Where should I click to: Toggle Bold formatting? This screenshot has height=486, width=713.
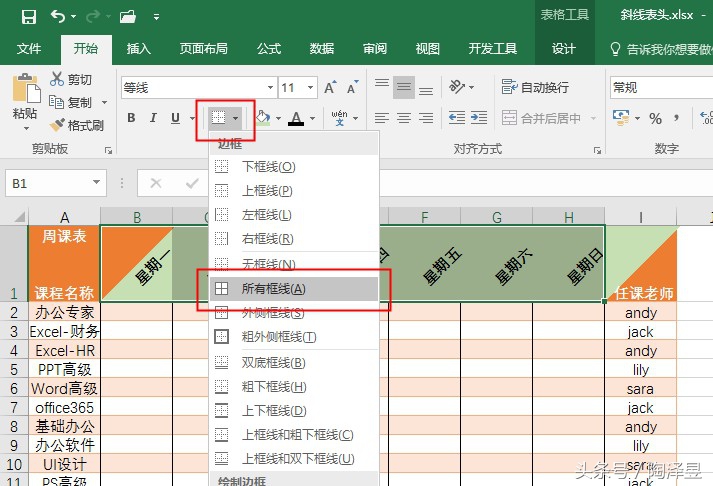[131, 118]
